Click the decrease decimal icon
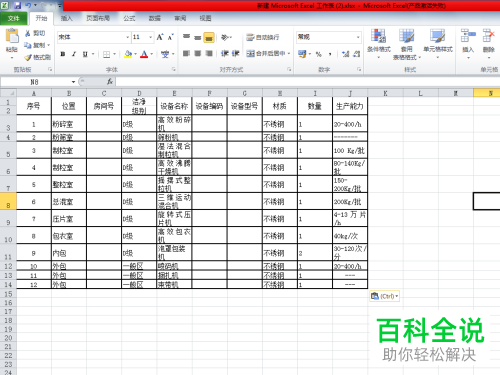This screenshot has height=375, width=500. coord(357,54)
